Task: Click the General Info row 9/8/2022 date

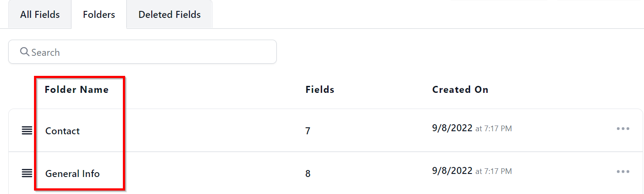Action: point(452,171)
